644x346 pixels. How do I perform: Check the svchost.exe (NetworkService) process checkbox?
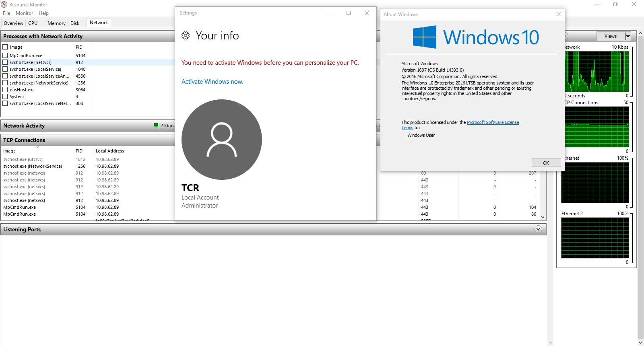(5, 83)
